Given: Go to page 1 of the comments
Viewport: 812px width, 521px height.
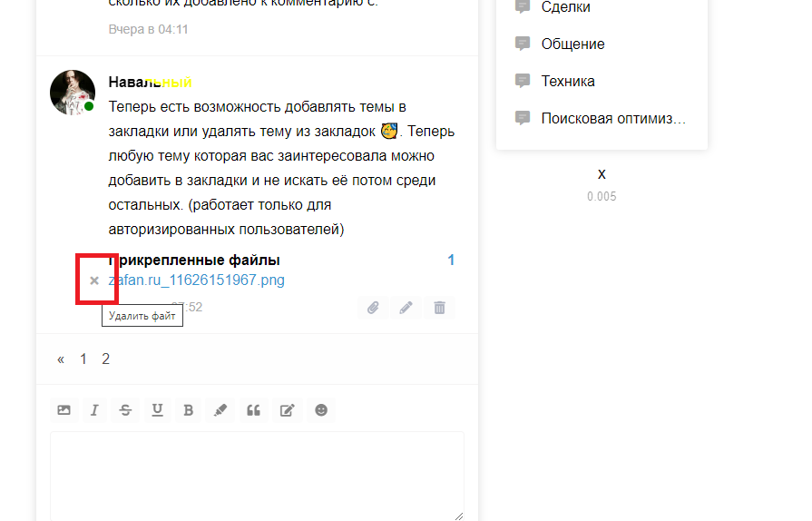Looking at the screenshot, I should [x=83, y=359].
